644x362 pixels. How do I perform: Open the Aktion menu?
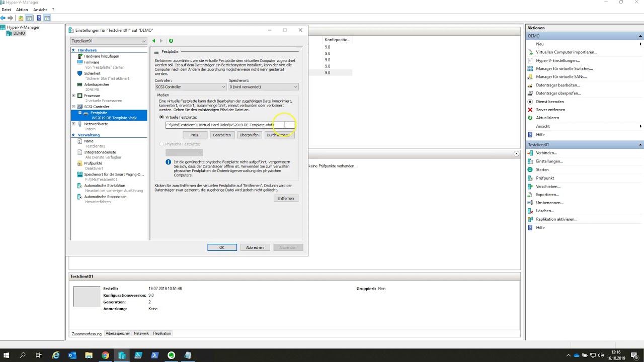pos(22,10)
